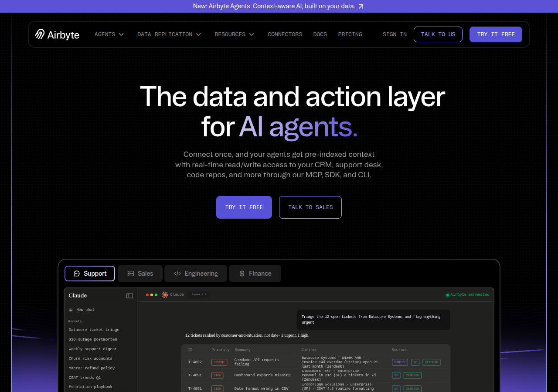
Task: Click the Talk To Sales button
Action: 310,207
